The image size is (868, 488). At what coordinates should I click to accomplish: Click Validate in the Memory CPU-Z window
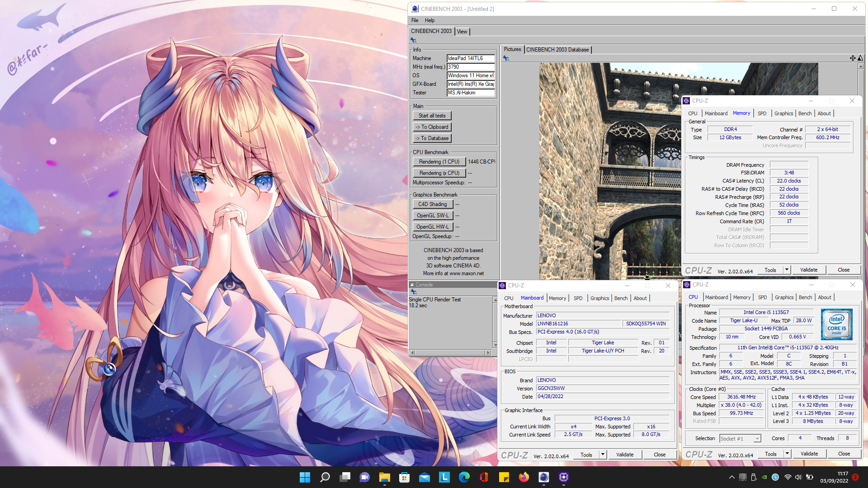click(x=808, y=270)
